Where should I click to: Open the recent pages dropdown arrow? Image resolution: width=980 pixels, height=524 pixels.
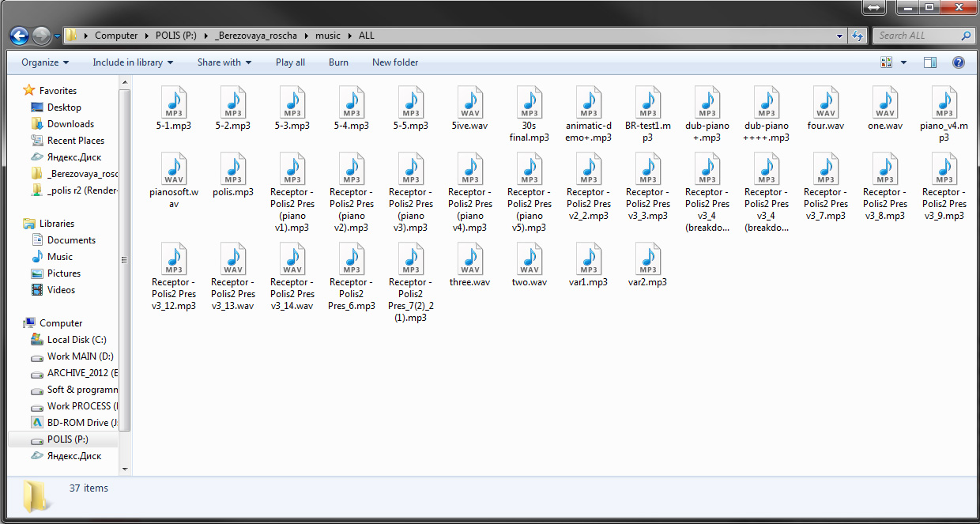point(57,36)
